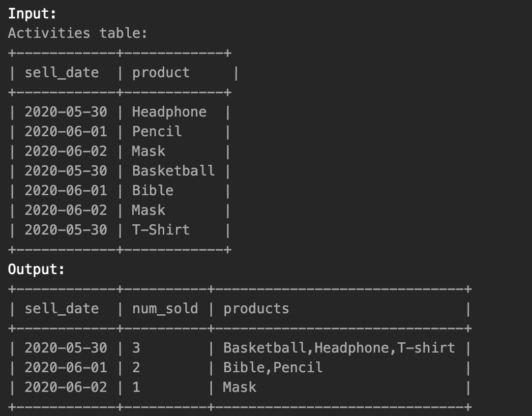Select the products column header
This screenshot has width=532, height=416.
256,309
